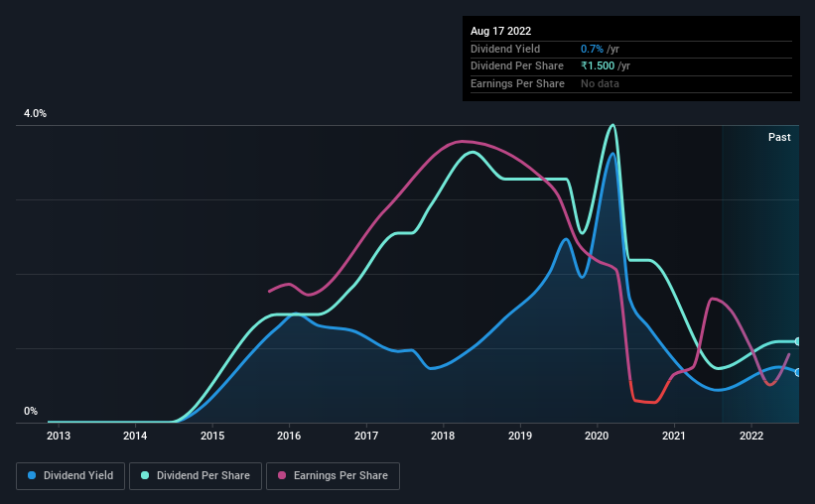Viewport: 815px width, 504px height.
Task: Click the 2022 x-axis label
Action: tap(751, 436)
